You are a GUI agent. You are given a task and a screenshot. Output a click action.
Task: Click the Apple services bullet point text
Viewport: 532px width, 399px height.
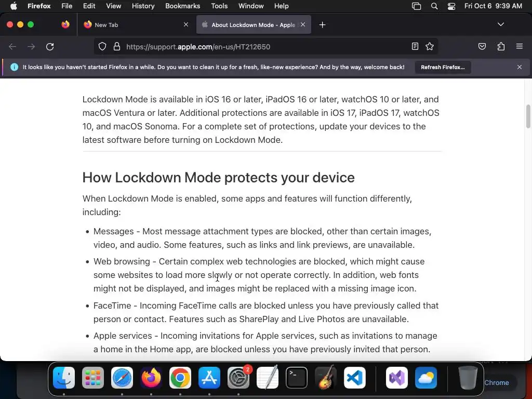[x=265, y=342]
